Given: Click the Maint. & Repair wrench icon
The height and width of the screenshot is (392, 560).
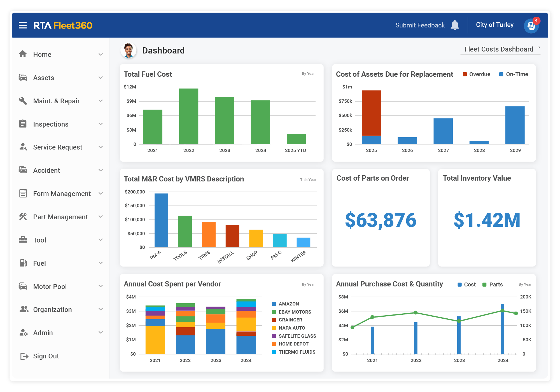Looking at the screenshot, I should click(23, 101).
